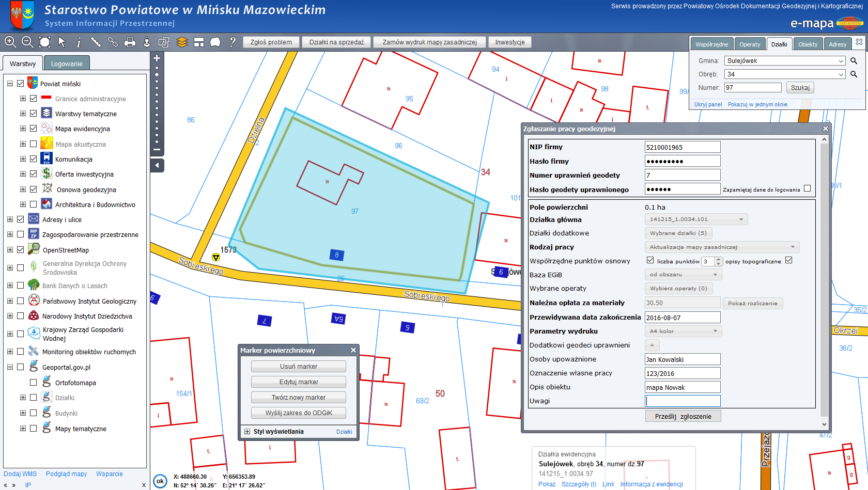Image resolution: width=868 pixels, height=490 pixels.
Task: Click the Dodaj WMS link
Action: [x=20, y=474]
